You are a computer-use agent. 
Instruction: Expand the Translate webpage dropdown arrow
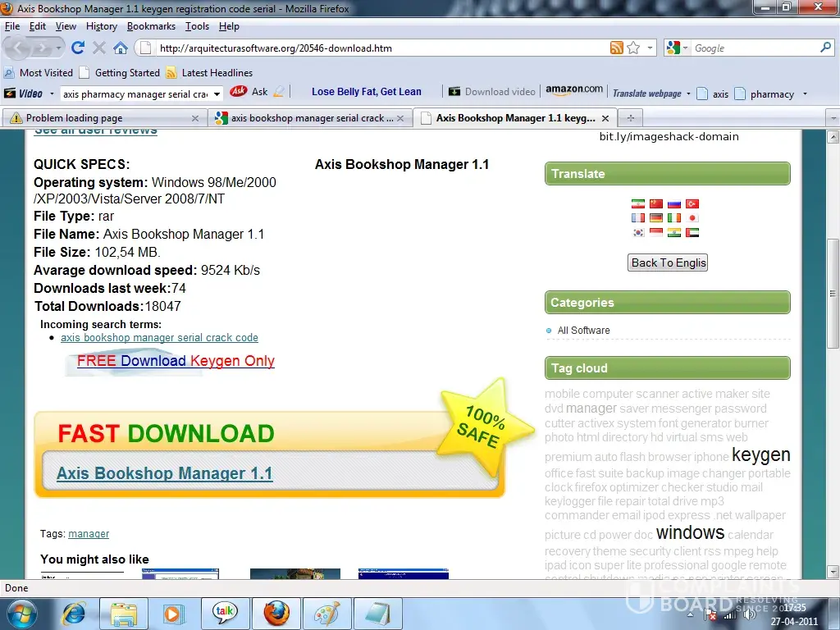(688, 94)
